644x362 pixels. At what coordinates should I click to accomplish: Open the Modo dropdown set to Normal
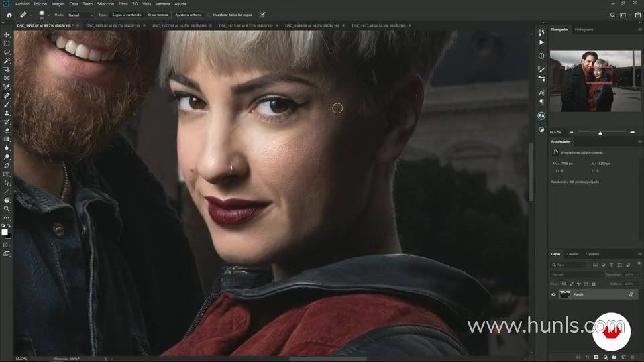pos(80,15)
